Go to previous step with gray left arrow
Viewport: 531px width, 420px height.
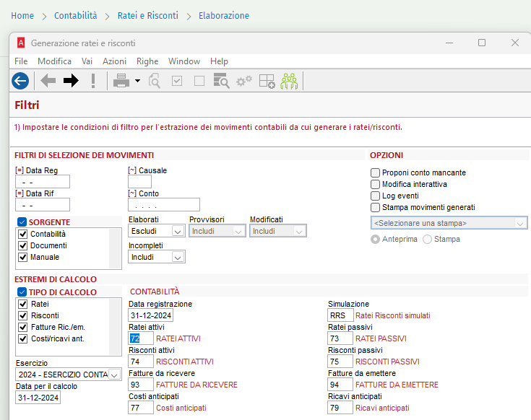[48, 81]
